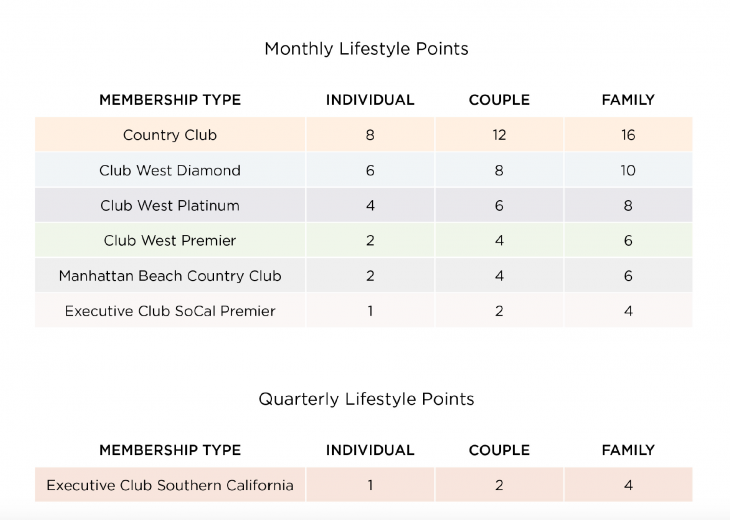This screenshot has width=730, height=520.
Task: Click the Family header in monthly table
Action: pyautogui.click(x=628, y=100)
